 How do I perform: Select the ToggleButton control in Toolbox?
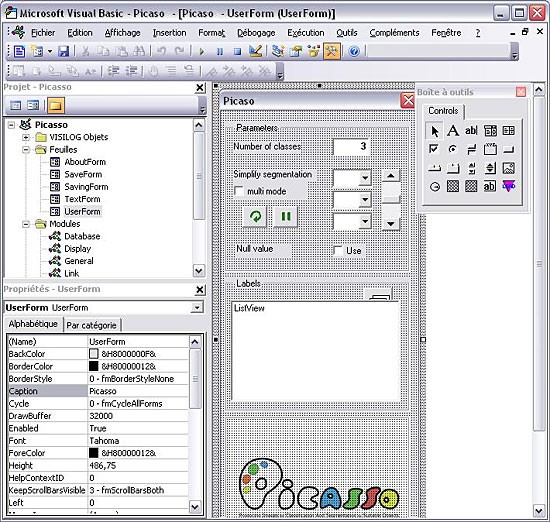471,149
